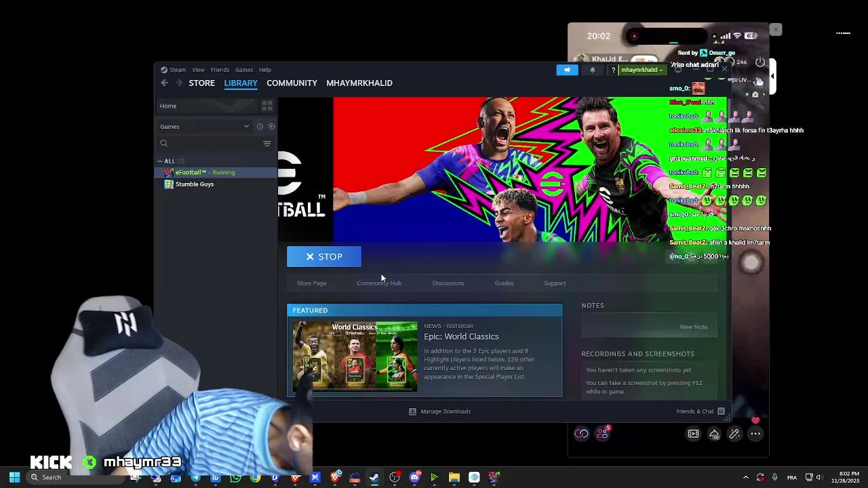Open World Classics featured news thumbnail

point(355,357)
